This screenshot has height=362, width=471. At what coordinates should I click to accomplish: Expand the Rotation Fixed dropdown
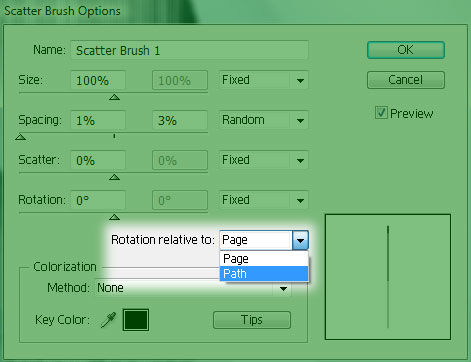[264, 200]
